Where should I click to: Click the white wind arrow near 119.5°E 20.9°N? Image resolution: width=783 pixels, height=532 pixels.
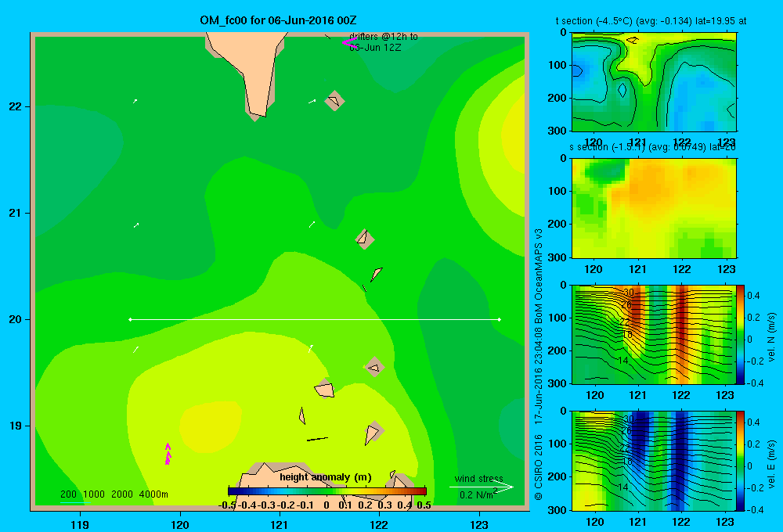click(x=135, y=225)
